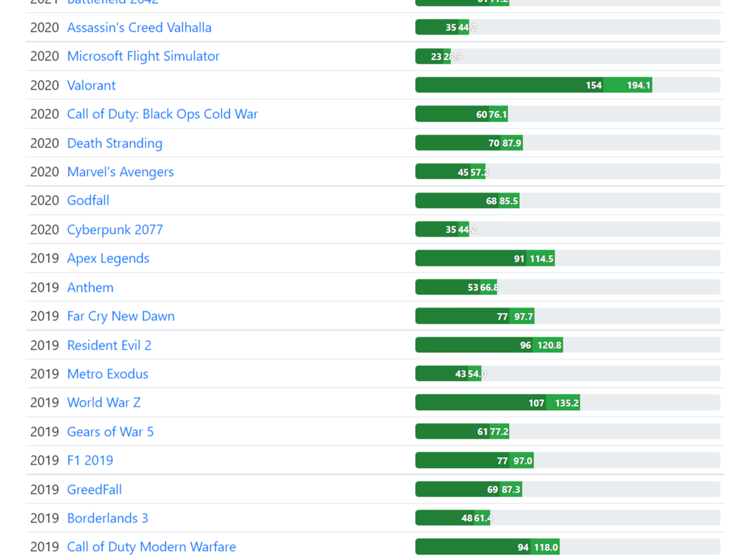
Task: Click the "91" value for Apex Legends
Action: pos(519,258)
